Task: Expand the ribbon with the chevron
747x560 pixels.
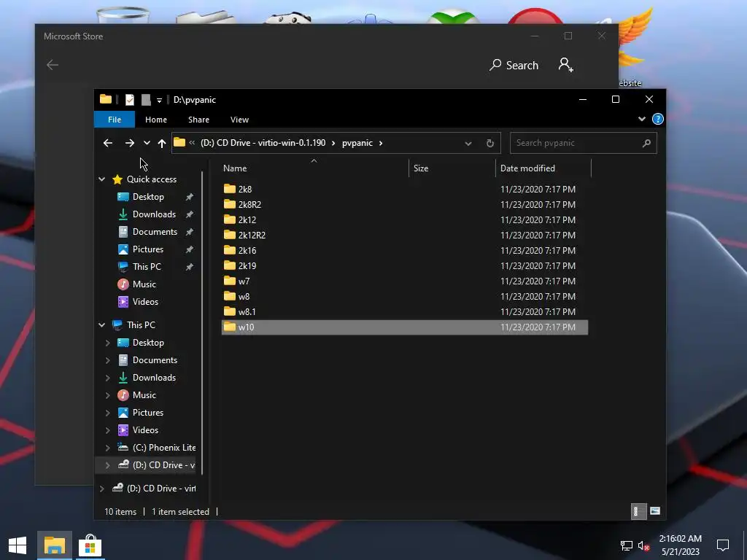Action: [642, 119]
